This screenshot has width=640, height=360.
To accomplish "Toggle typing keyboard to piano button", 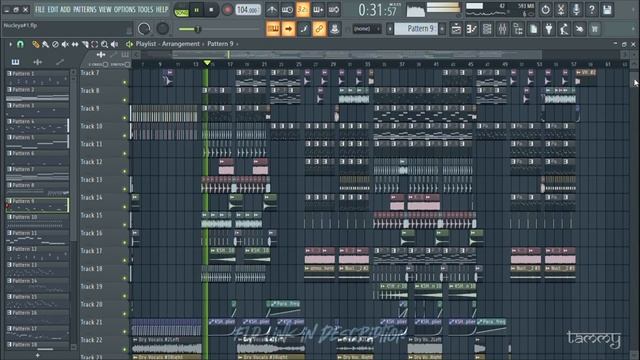I will tap(273, 29).
